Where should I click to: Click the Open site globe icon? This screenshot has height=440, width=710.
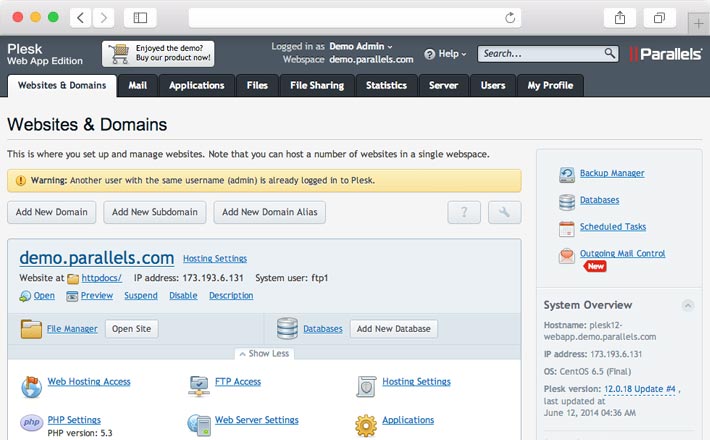pos(25,296)
